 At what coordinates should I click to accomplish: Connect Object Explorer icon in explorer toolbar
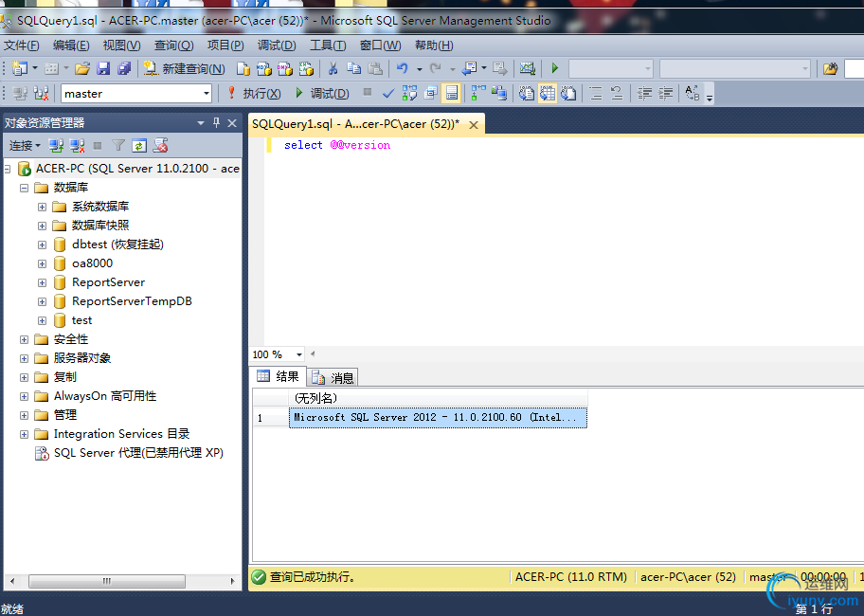[x=56, y=145]
